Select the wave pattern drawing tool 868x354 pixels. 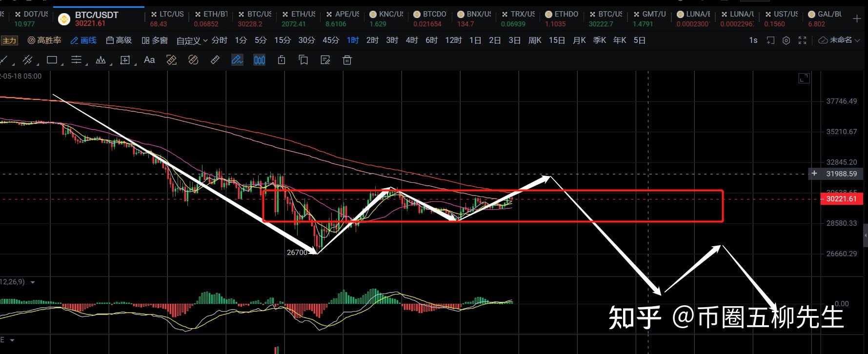101,60
